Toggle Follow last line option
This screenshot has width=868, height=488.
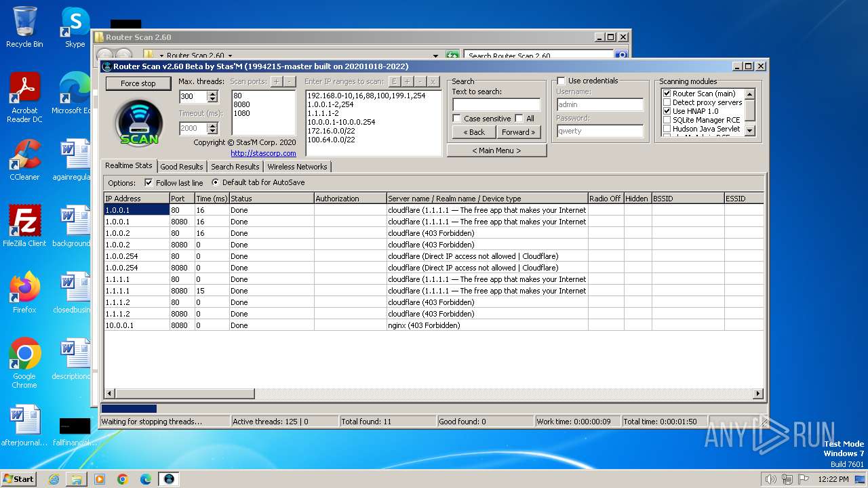pos(149,183)
